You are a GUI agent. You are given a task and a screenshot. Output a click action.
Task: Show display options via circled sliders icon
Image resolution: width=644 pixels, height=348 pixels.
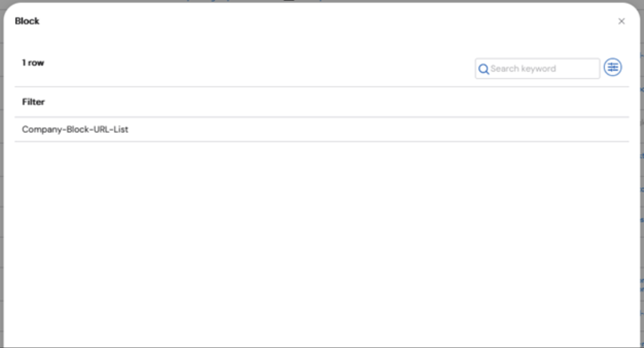point(613,67)
